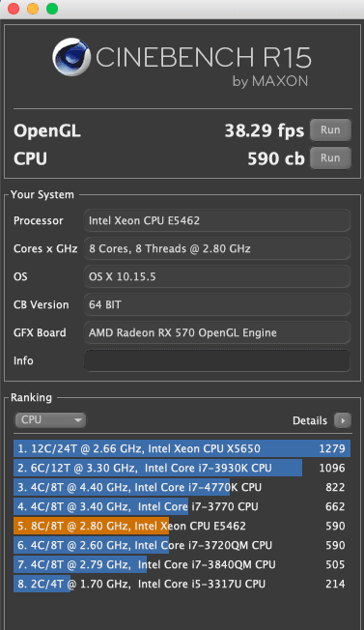The image size is (364, 630).
Task: Run the OpenGL benchmark
Action: pyautogui.click(x=330, y=130)
